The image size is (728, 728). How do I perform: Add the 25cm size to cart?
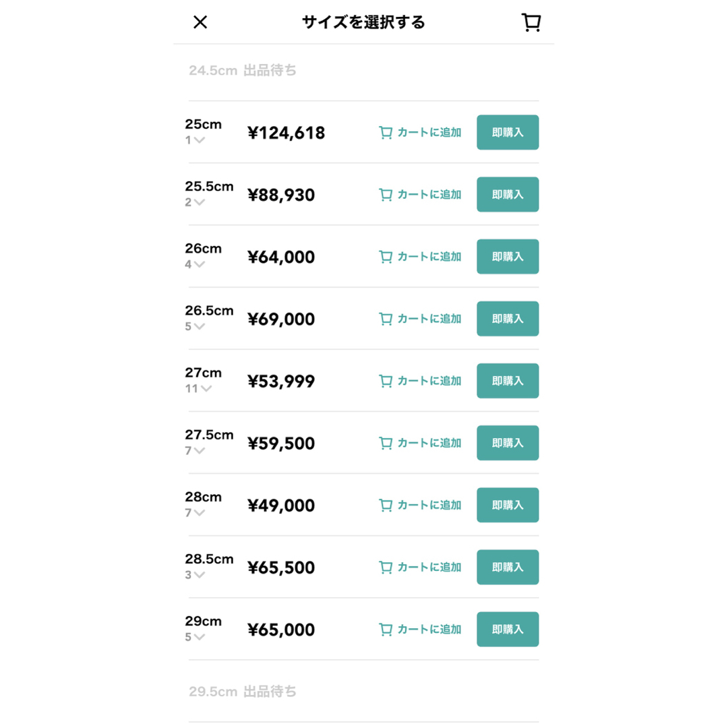pyautogui.click(x=420, y=133)
